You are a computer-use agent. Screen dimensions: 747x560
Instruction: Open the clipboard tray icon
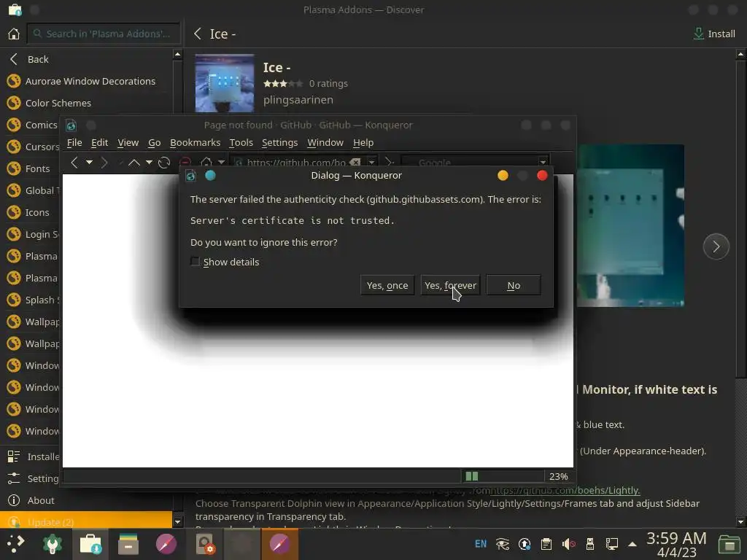tap(546, 544)
